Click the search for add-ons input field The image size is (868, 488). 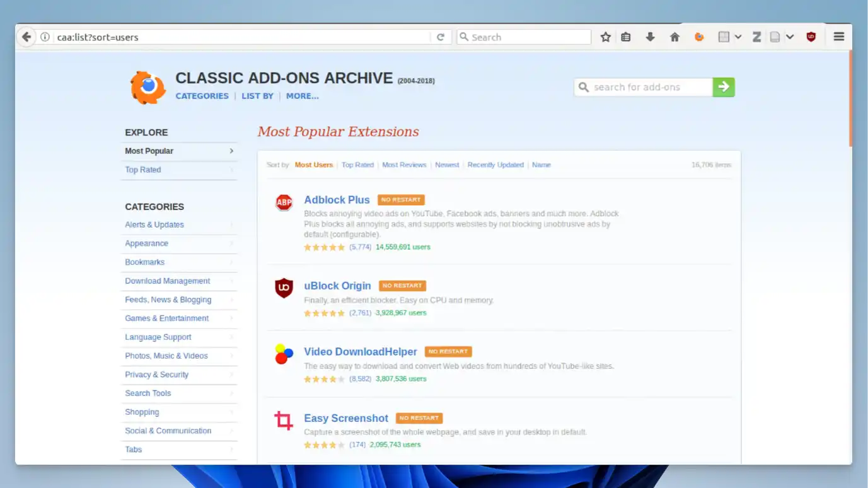643,87
